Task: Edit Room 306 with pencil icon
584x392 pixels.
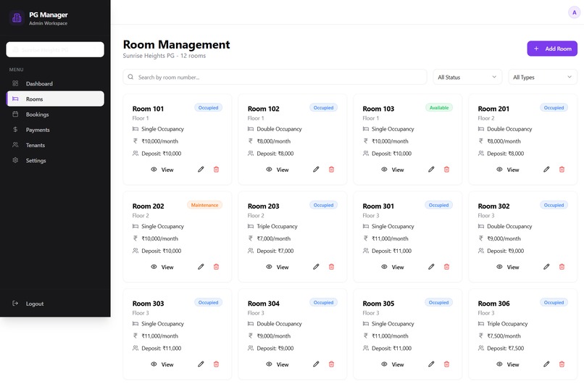Action: coord(546,364)
